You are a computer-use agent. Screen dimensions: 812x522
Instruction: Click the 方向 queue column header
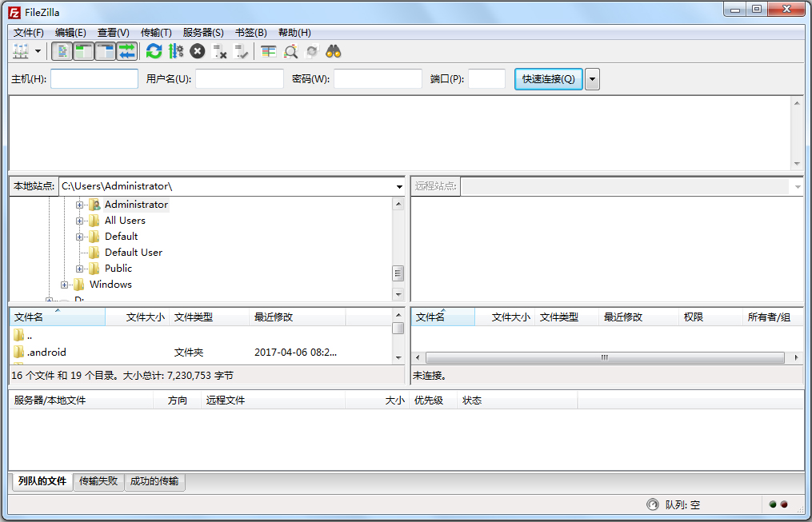coord(177,400)
